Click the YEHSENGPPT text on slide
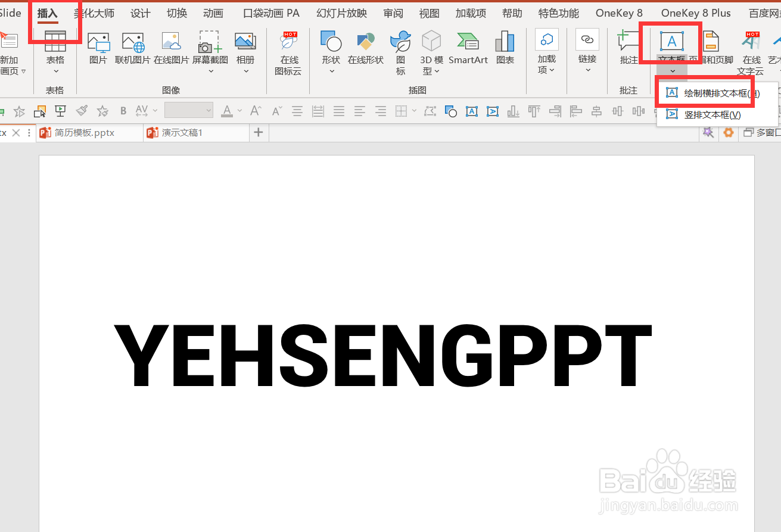Screen dimensions: 781x532 point(382,355)
